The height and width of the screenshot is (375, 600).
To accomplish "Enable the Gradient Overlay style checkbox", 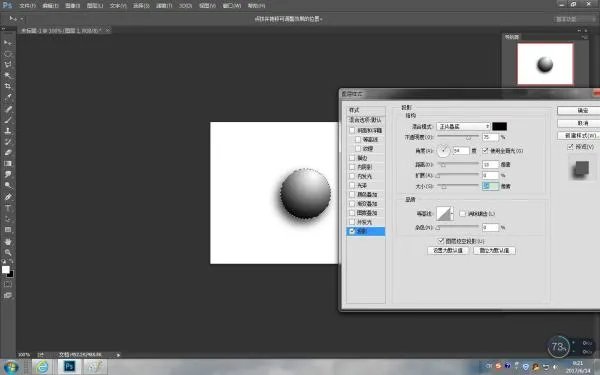I will [352, 204].
